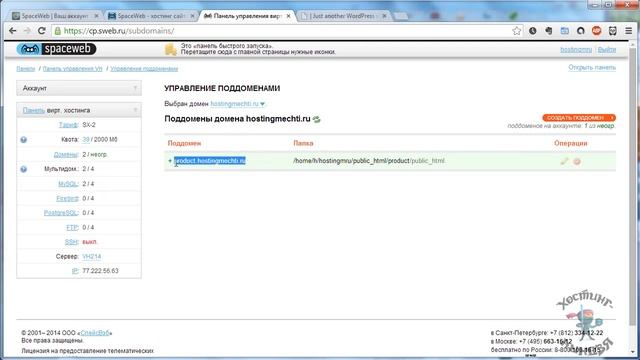Click Панель управления VH breadcrumb link
This screenshot has height=360, width=640.
(x=73, y=69)
